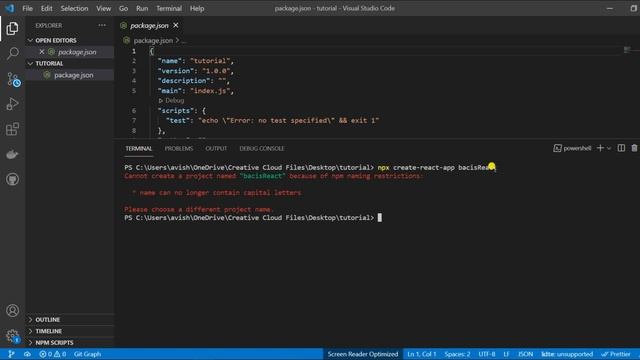Screen dimensions: 640x360
Task: Open the GitHub view in activity bar
Action: pyautogui.click(x=12, y=179)
